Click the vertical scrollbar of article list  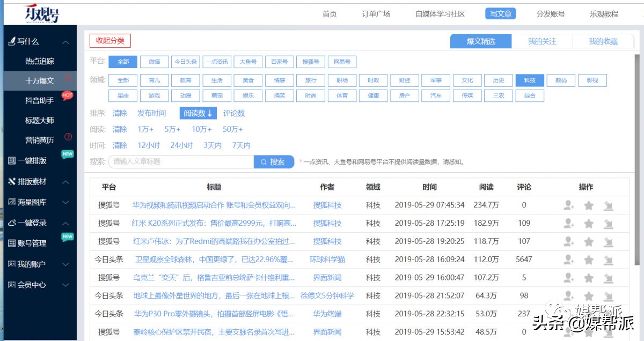click(x=637, y=161)
